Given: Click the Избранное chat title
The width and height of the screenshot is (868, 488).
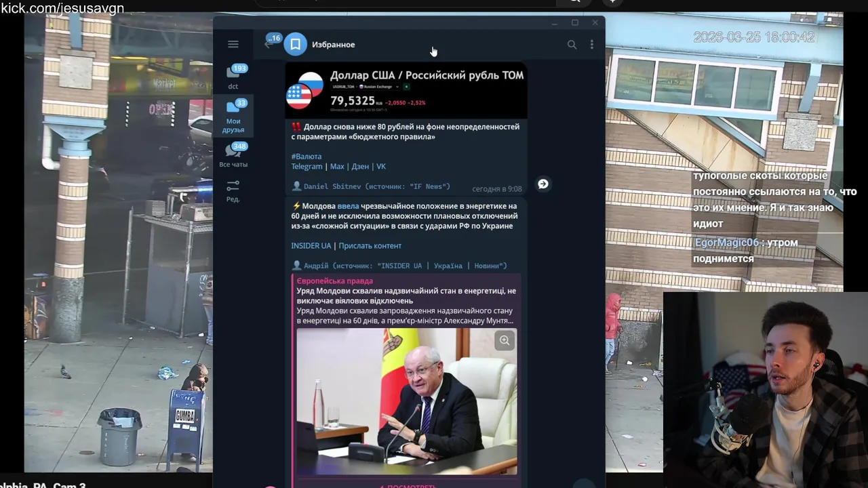Looking at the screenshot, I should 333,45.
